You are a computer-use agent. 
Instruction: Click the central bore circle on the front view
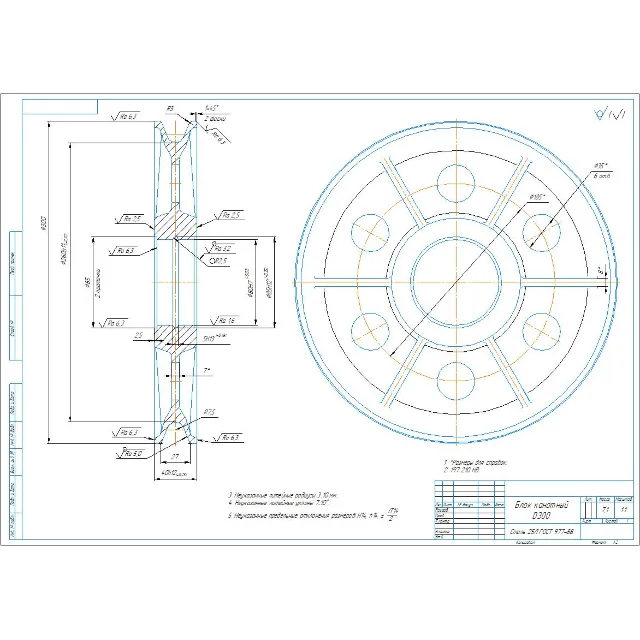(x=456, y=282)
